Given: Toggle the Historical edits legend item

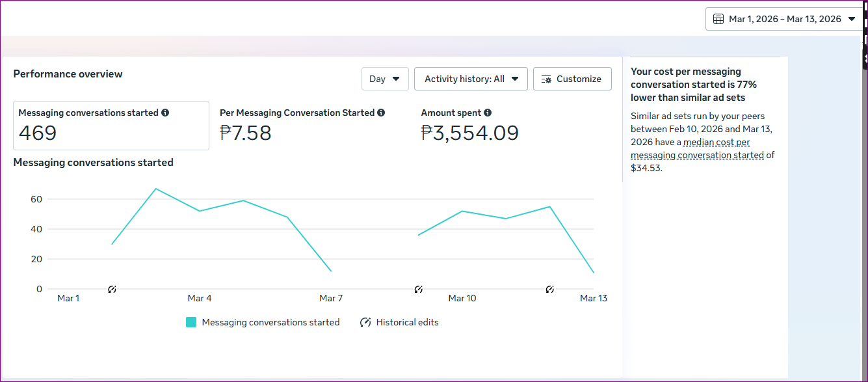Looking at the screenshot, I should 400,322.
